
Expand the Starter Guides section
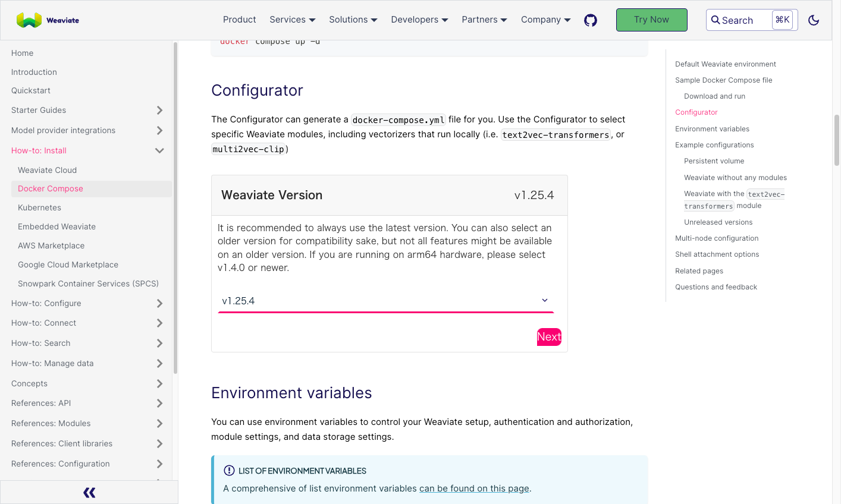click(x=159, y=110)
